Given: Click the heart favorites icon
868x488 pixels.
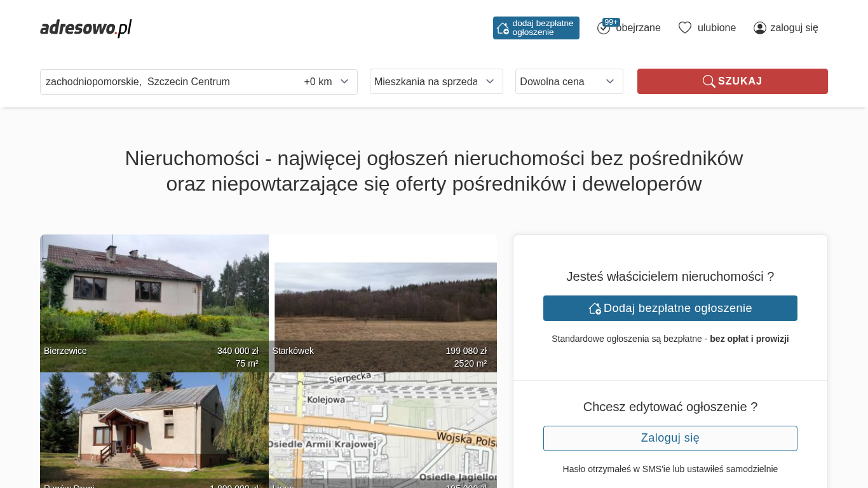Looking at the screenshot, I should (685, 28).
